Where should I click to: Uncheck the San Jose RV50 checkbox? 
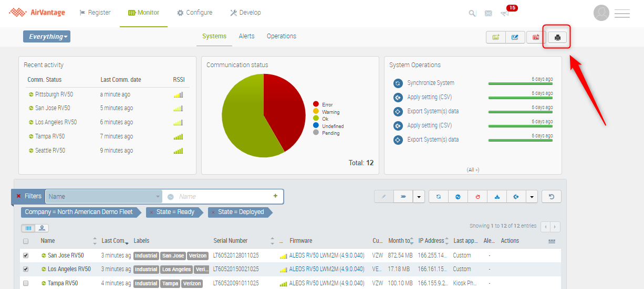tap(26, 255)
